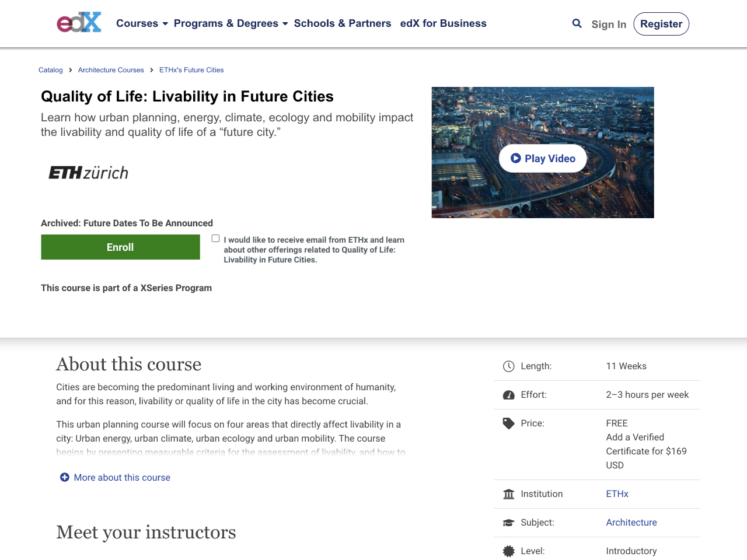
Task: Select Schools & Partners in navigation
Action: [x=343, y=23]
